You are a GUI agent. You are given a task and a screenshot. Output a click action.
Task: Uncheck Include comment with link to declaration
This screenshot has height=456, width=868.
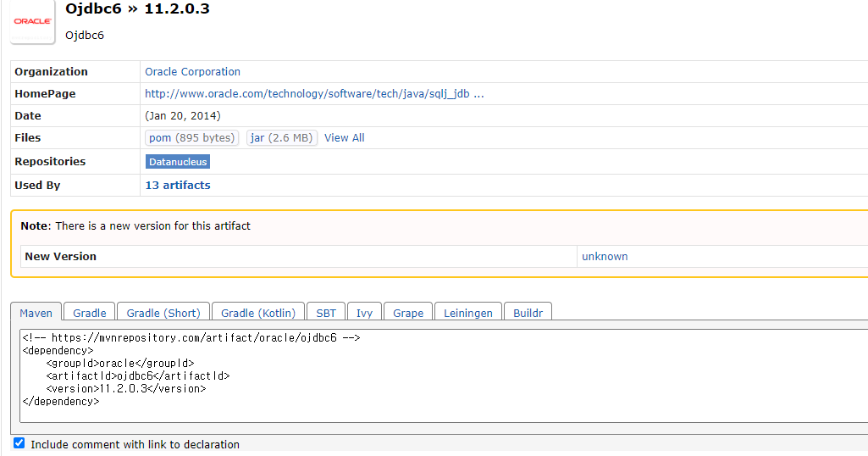pyautogui.click(x=19, y=443)
